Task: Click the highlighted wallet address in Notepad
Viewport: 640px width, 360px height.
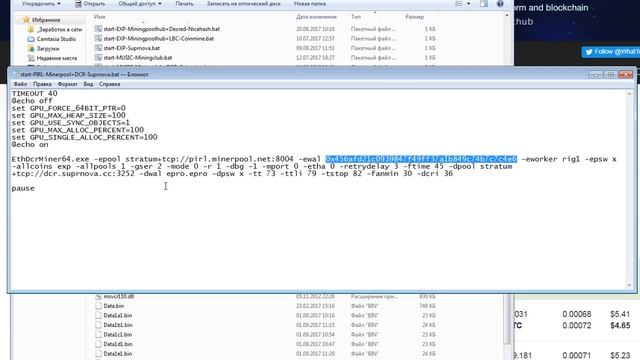Action: coord(421,159)
